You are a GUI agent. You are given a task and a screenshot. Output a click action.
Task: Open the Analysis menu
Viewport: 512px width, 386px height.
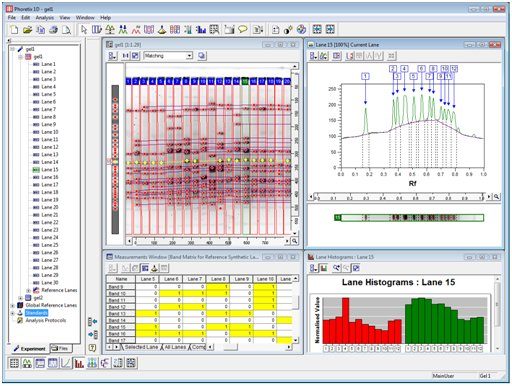(x=45, y=18)
